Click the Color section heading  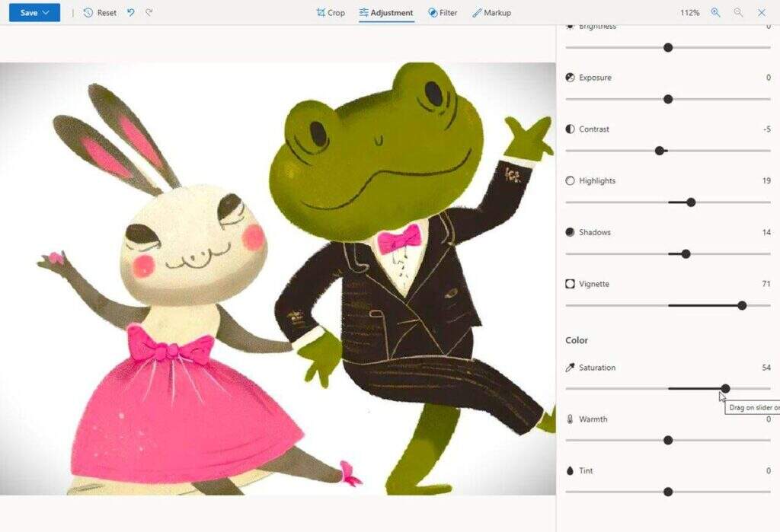click(x=577, y=340)
